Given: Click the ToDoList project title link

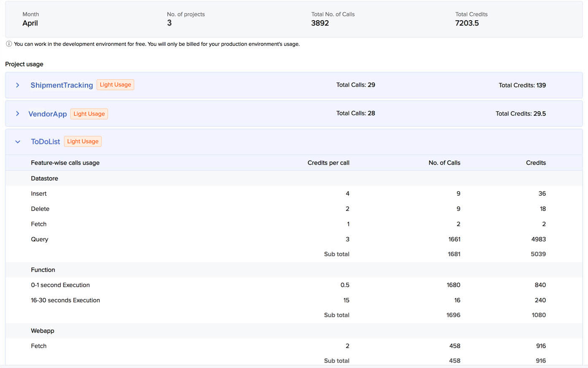Looking at the screenshot, I should tap(45, 141).
